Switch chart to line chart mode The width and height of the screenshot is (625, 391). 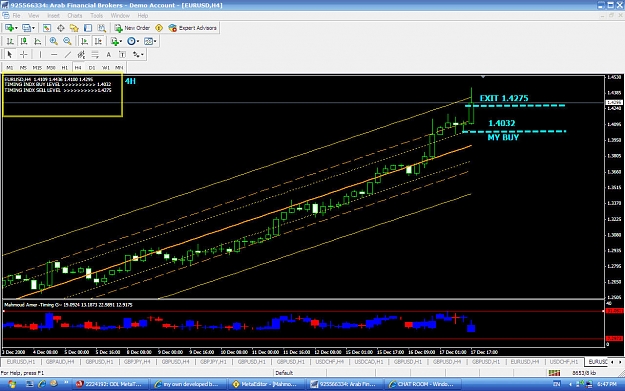(37, 41)
